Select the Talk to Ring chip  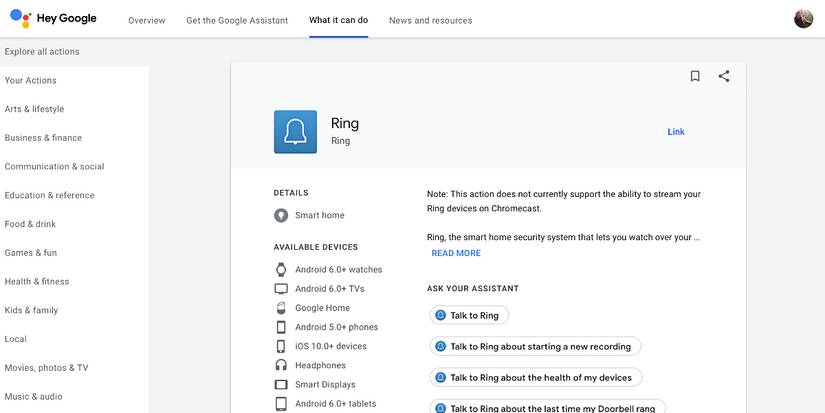[469, 315]
